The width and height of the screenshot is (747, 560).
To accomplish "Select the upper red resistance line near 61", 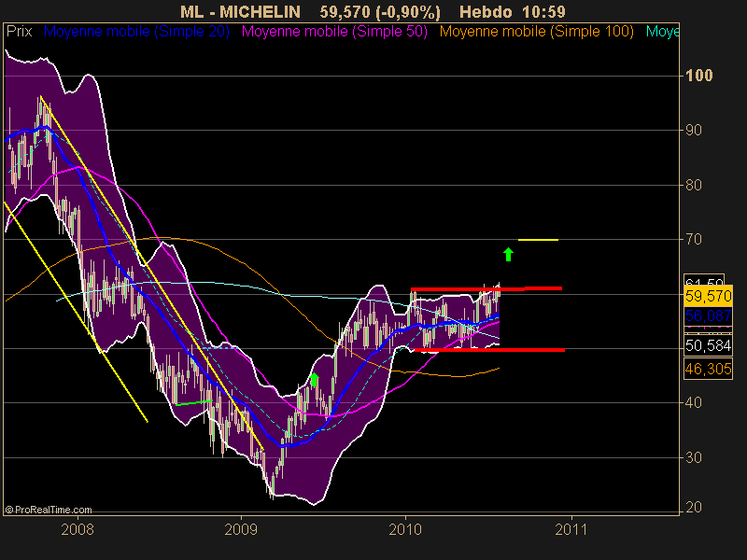I will pos(486,288).
